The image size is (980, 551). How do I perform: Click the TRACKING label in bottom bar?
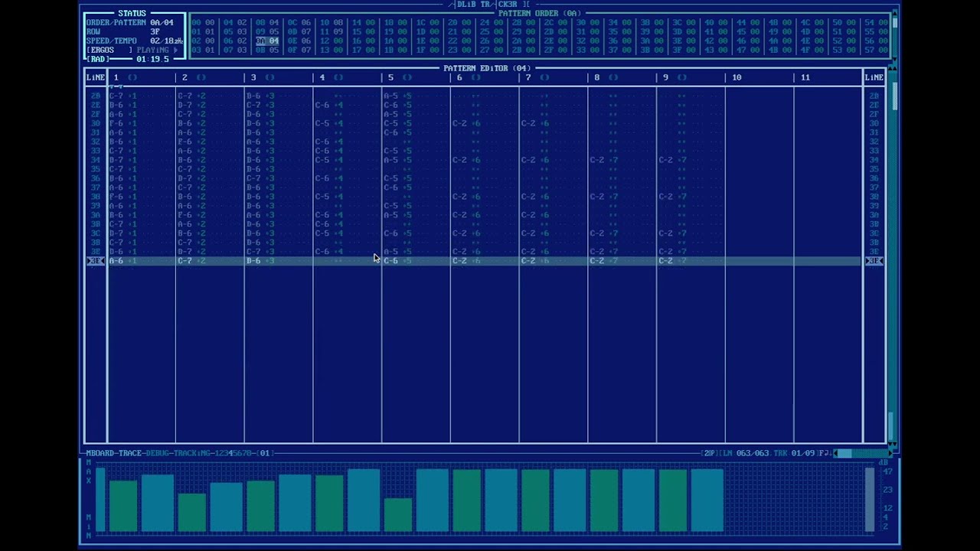pos(192,453)
